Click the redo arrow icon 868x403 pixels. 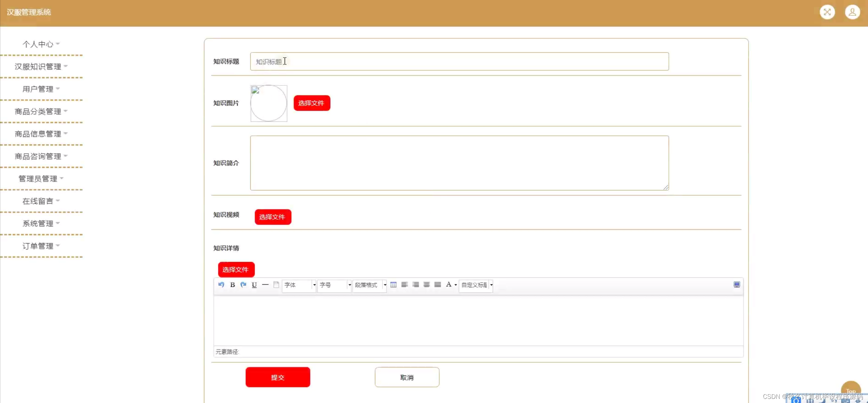click(243, 285)
